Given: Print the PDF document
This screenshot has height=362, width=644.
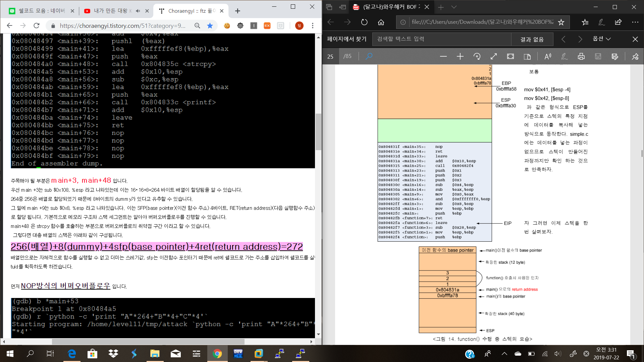Looking at the screenshot, I should coord(581,56).
